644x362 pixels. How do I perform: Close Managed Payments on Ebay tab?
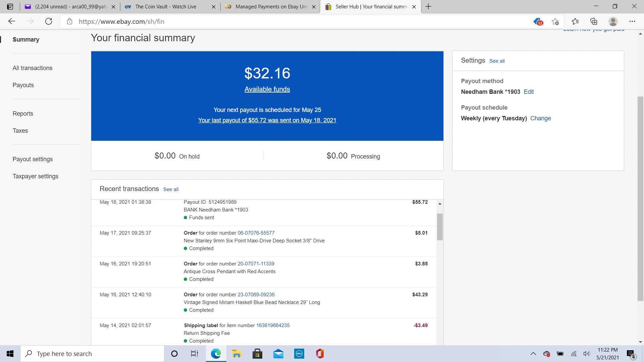pos(314,7)
